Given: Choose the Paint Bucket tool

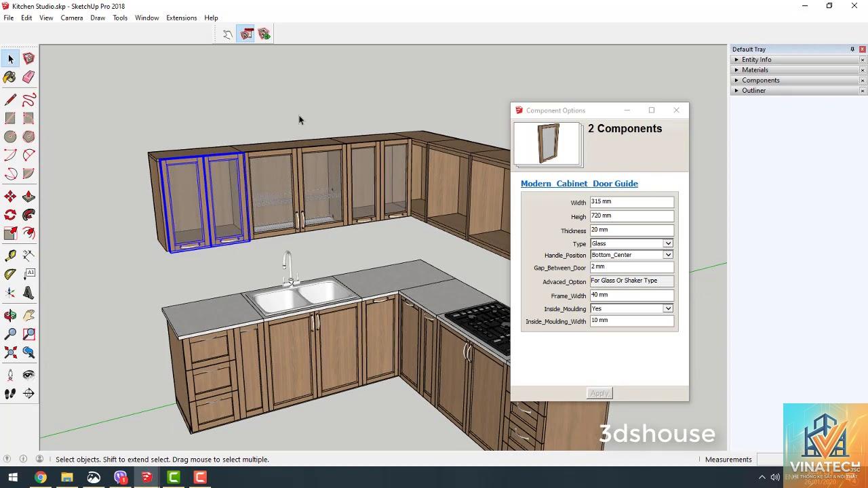Looking at the screenshot, I should (x=10, y=77).
